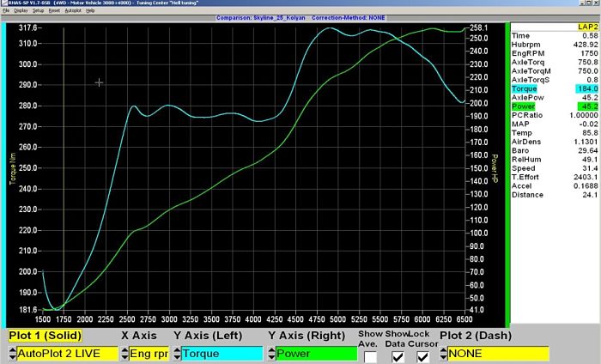The height and width of the screenshot is (364, 601).
Task: Open the Reset menu
Action: coord(54,10)
